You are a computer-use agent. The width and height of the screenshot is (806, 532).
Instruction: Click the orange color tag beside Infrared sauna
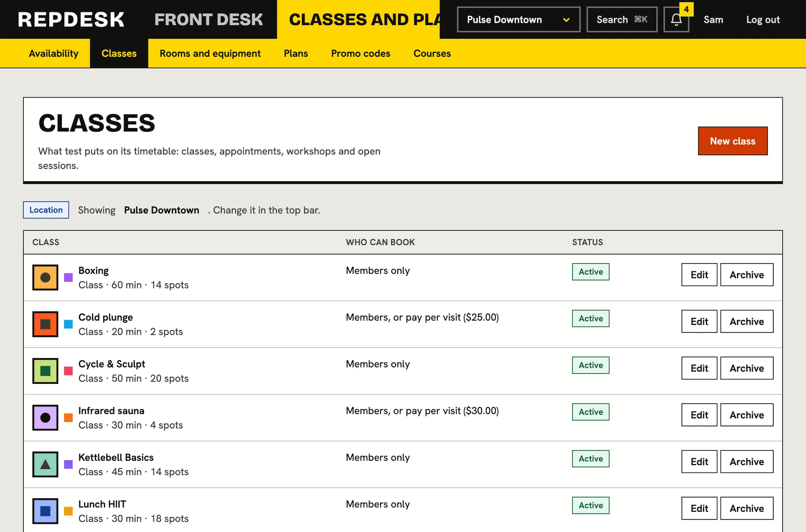pyautogui.click(x=68, y=417)
